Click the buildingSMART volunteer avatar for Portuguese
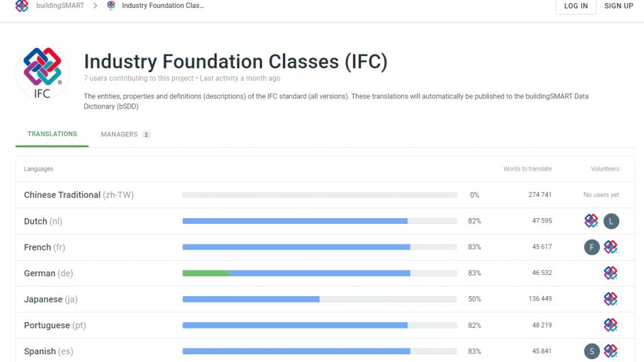644x362 pixels. pyautogui.click(x=611, y=325)
